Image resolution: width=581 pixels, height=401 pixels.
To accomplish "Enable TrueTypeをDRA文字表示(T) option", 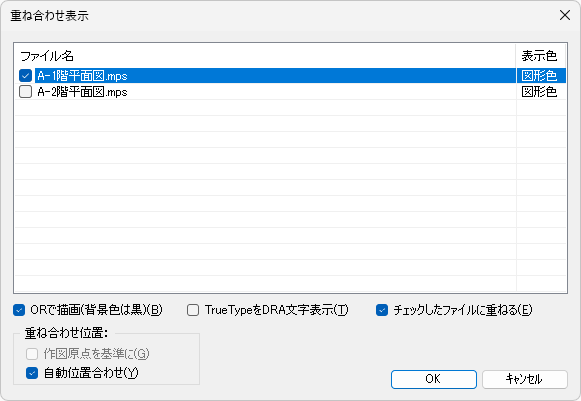I will click(x=193, y=310).
